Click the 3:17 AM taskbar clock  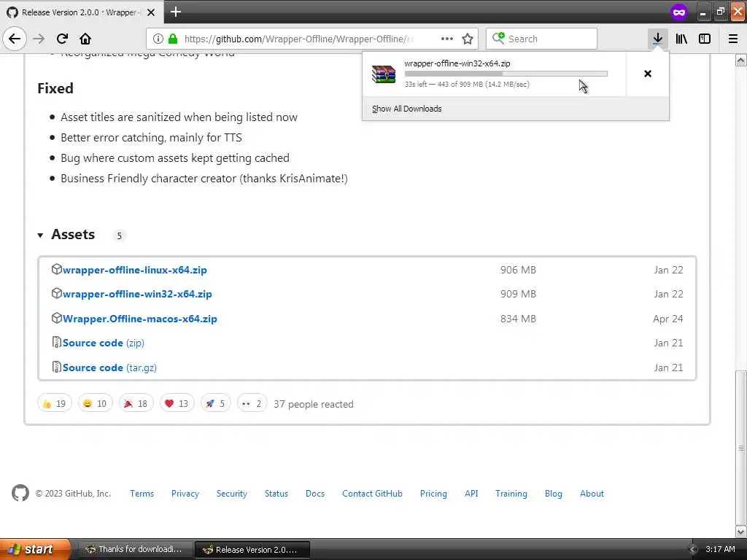click(x=720, y=549)
